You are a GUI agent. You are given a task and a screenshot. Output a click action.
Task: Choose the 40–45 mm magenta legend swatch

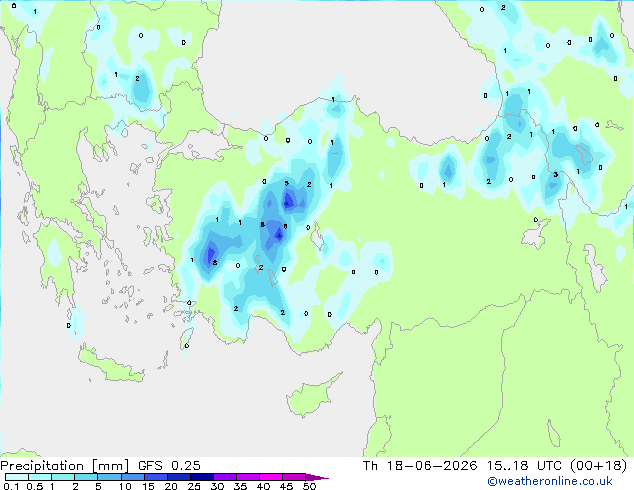tap(271, 477)
